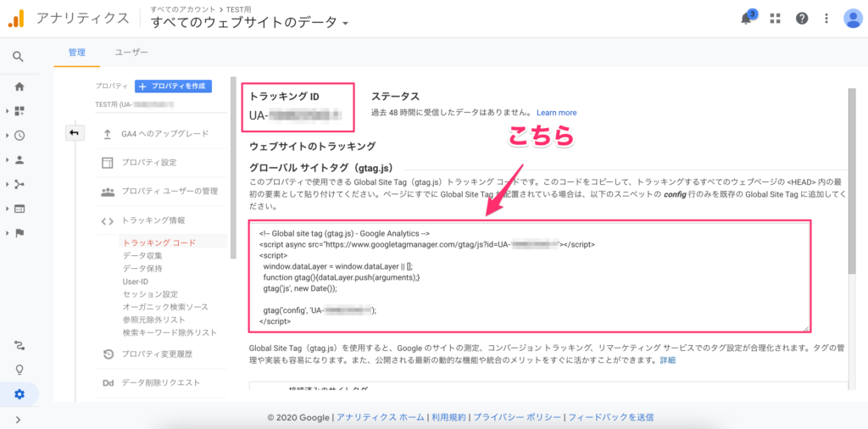Screen dimensions: 868x429
Task: Expand the sidebar with bottom chevron
Action: (19, 419)
